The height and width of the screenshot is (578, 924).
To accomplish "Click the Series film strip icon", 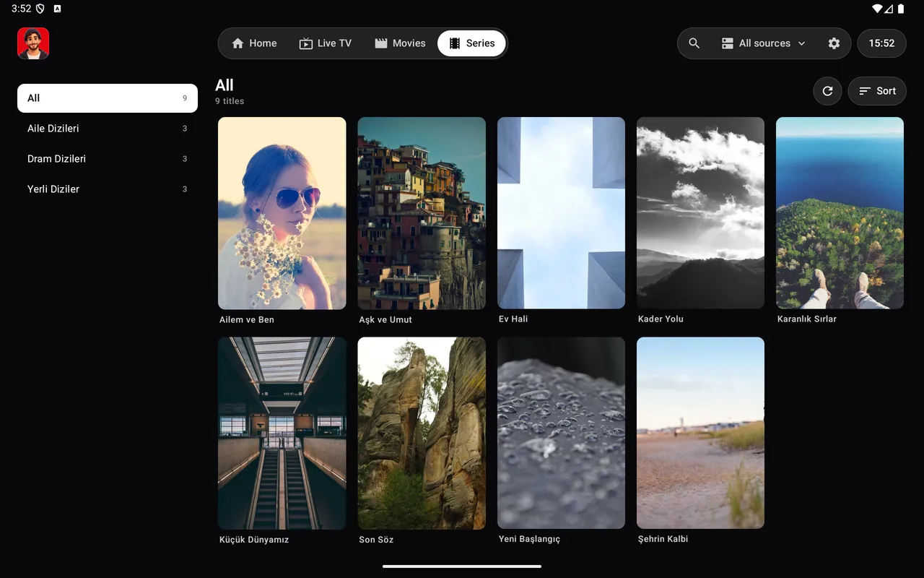I will tap(455, 43).
